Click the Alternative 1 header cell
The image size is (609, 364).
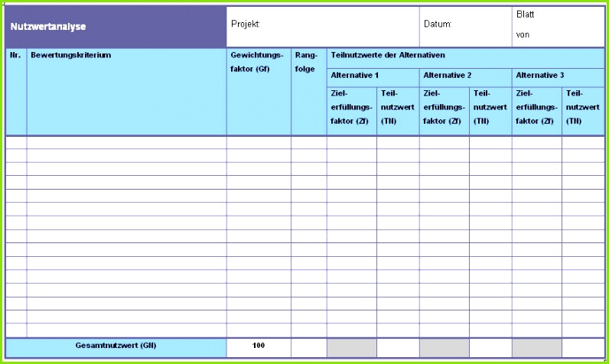[x=373, y=76]
